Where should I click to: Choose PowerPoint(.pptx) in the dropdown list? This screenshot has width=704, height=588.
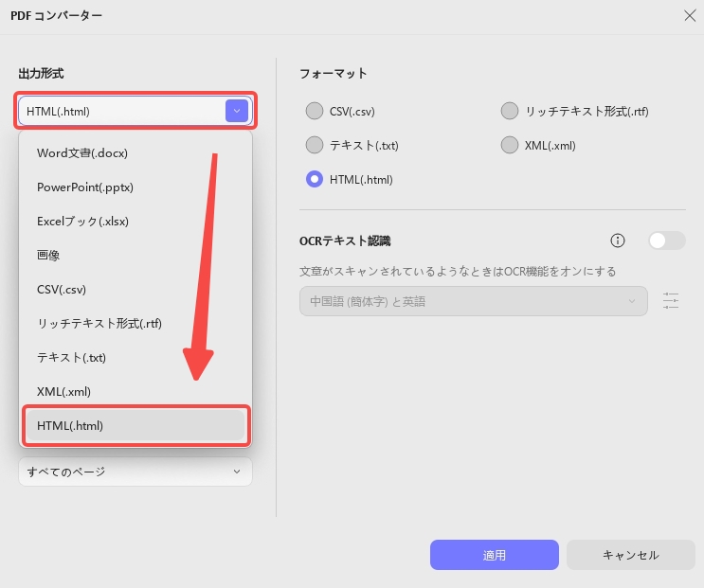[x=135, y=187]
